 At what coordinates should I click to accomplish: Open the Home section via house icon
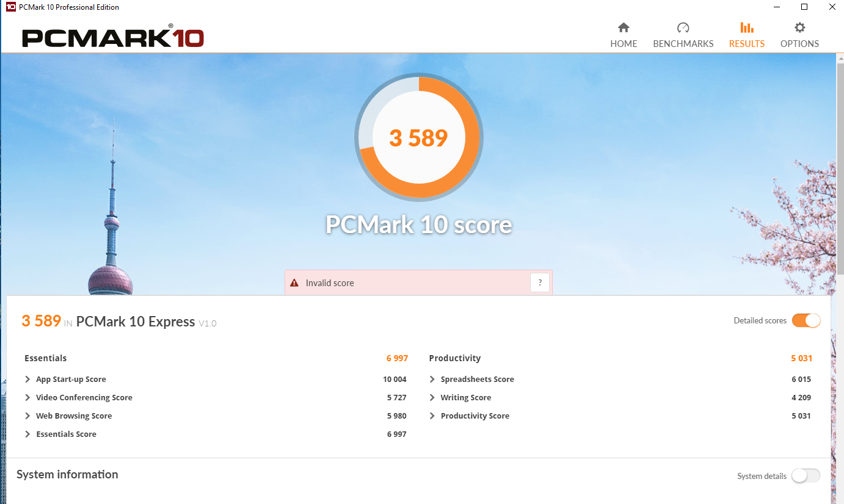tap(624, 27)
